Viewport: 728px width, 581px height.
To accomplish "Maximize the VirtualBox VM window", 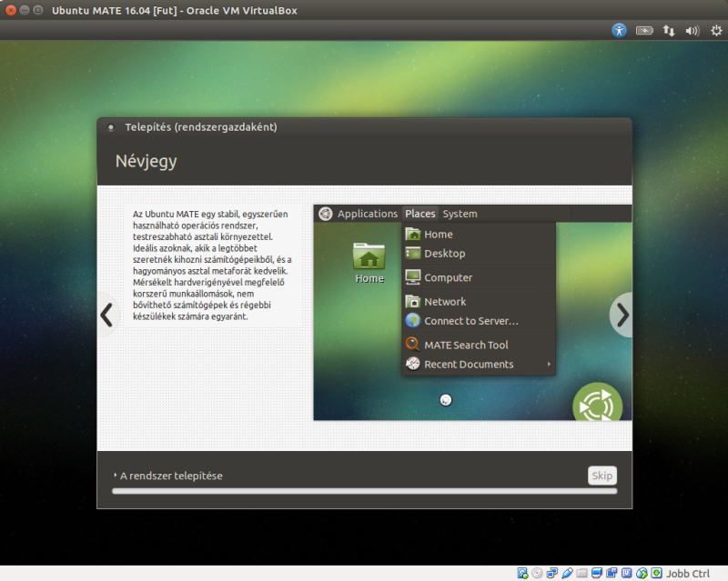I will click(x=38, y=10).
